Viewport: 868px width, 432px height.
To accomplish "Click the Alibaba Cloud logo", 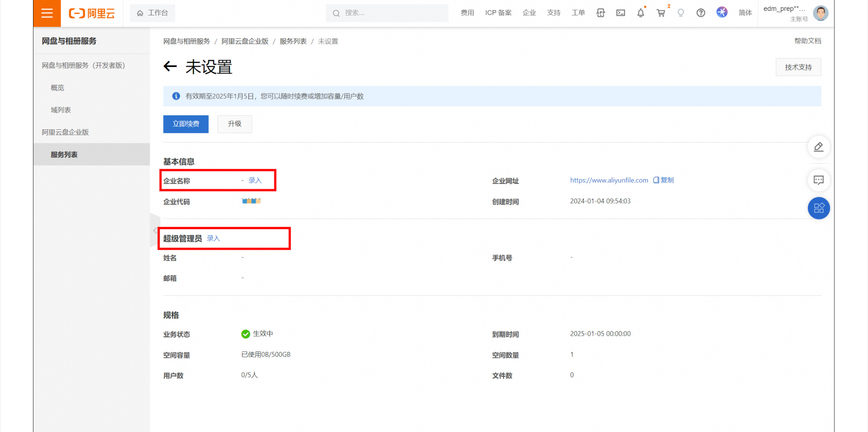I will 92,13.
